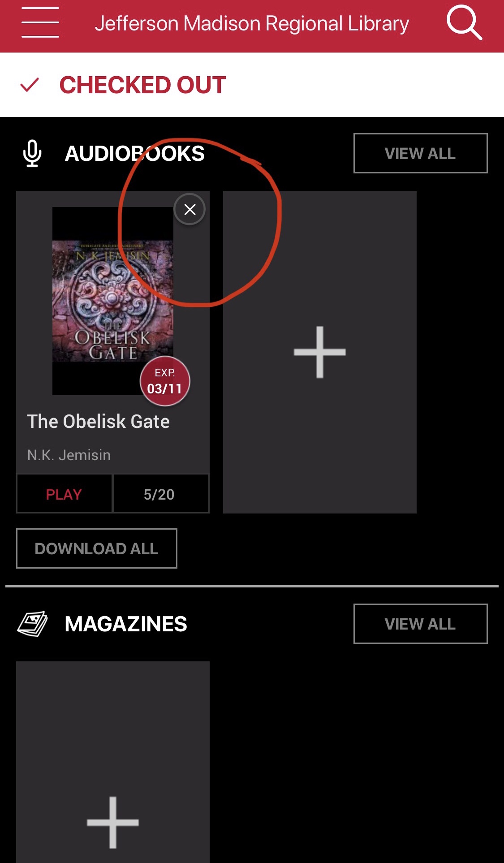Image resolution: width=504 pixels, height=863 pixels.
Task: Play The Obelisk Gate audiobook
Action: click(64, 494)
